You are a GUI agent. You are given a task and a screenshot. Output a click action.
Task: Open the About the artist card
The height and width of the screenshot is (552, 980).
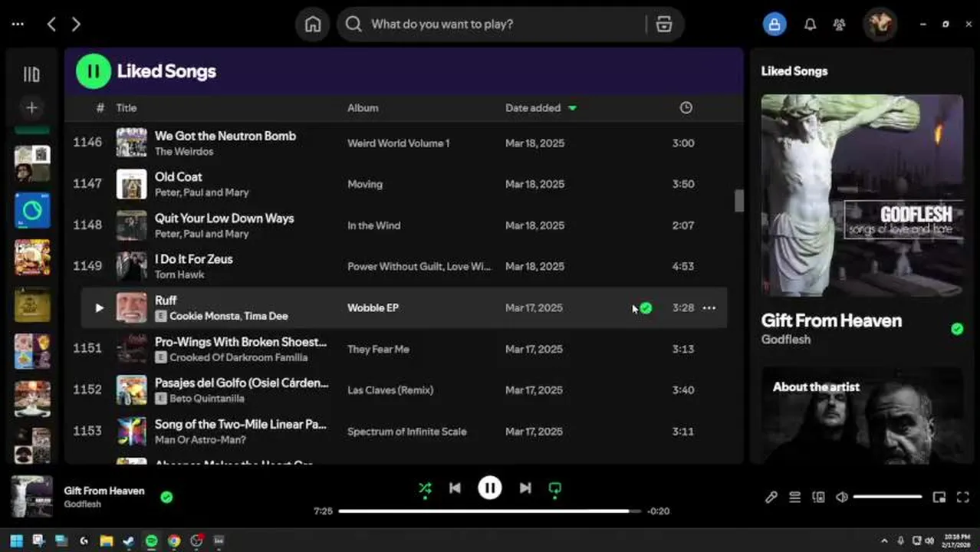(x=862, y=416)
